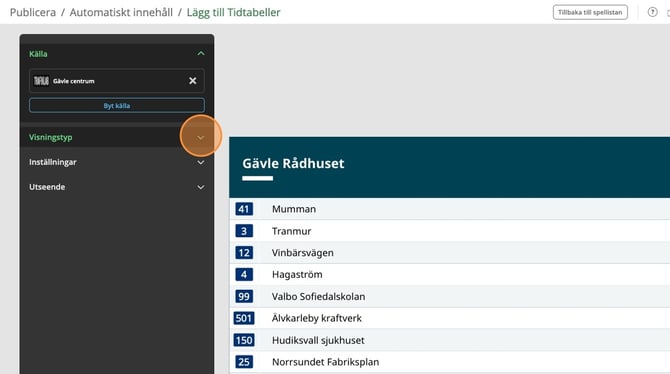
Task: Expand the Utseende section chevron
Action: 200,187
